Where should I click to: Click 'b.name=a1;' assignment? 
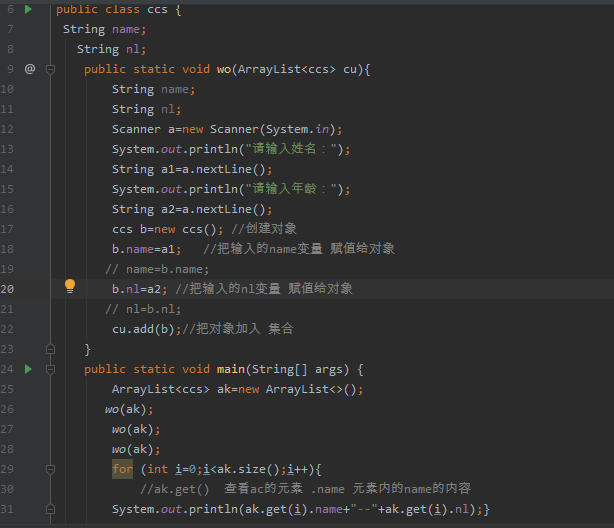(146, 249)
